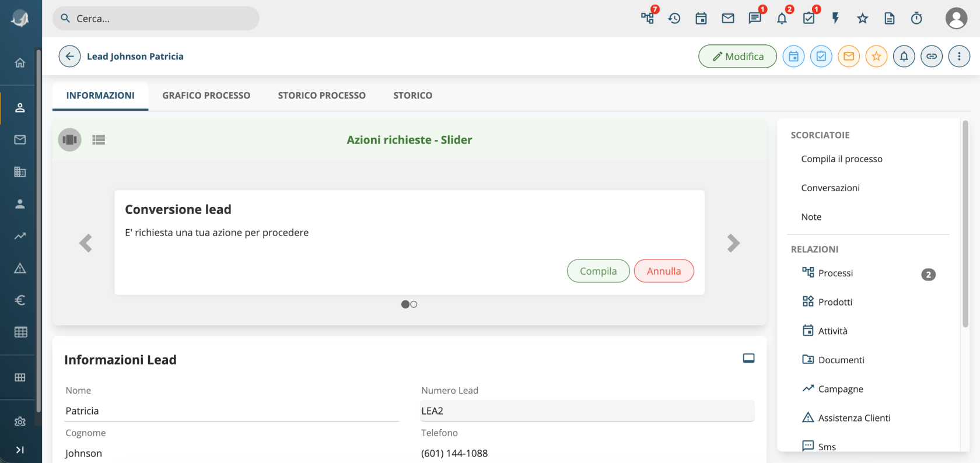Switch to the Grafico Processo tab
980x463 pixels.
click(x=206, y=96)
